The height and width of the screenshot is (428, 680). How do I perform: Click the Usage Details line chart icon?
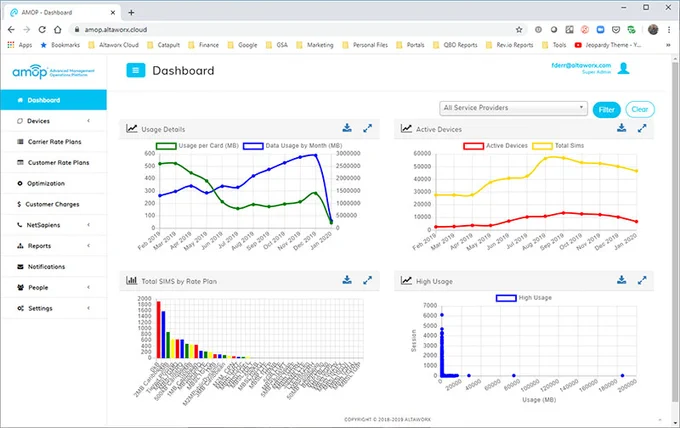point(132,128)
